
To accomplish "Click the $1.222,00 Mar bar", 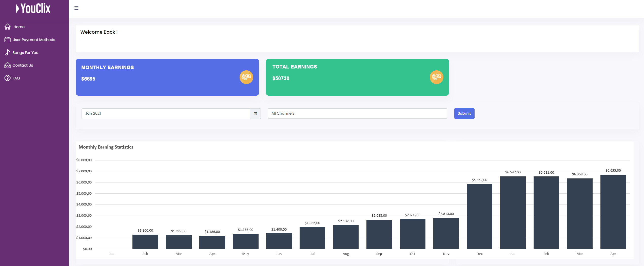I will [x=179, y=242].
